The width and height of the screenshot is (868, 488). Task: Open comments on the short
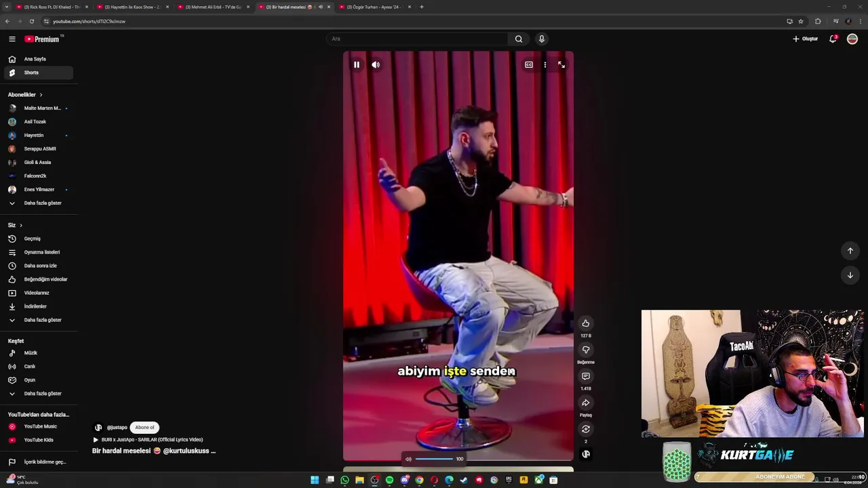pyautogui.click(x=586, y=376)
